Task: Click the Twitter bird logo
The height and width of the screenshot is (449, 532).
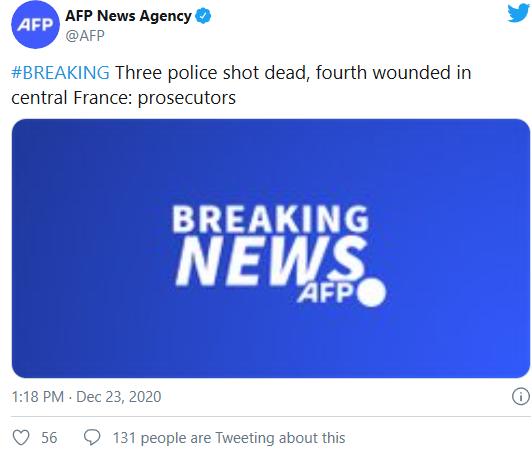Action: coord(518,13)
